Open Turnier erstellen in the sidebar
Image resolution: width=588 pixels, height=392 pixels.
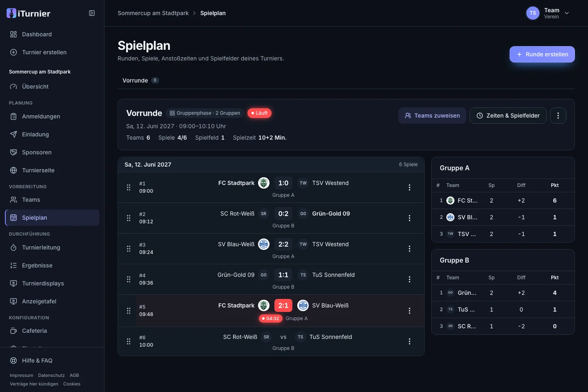(52, 52)
